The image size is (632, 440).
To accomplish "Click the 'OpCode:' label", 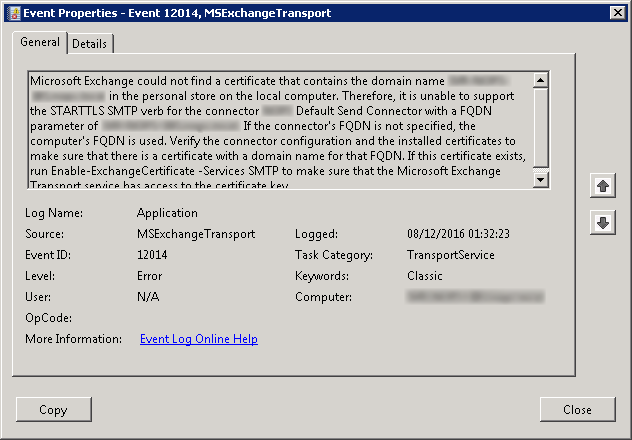I will tap(48, 318).
